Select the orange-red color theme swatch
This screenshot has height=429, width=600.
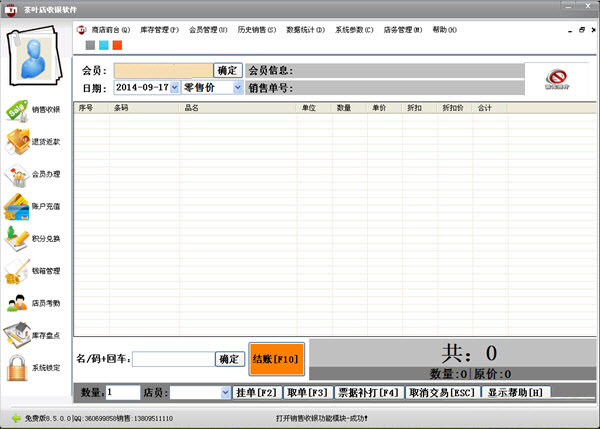117,45
